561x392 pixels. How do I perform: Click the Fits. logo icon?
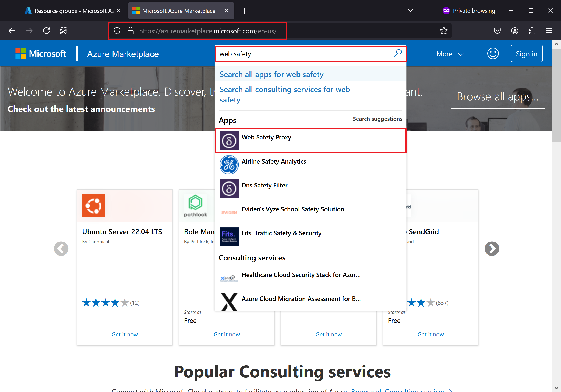[x=229, y=237]
